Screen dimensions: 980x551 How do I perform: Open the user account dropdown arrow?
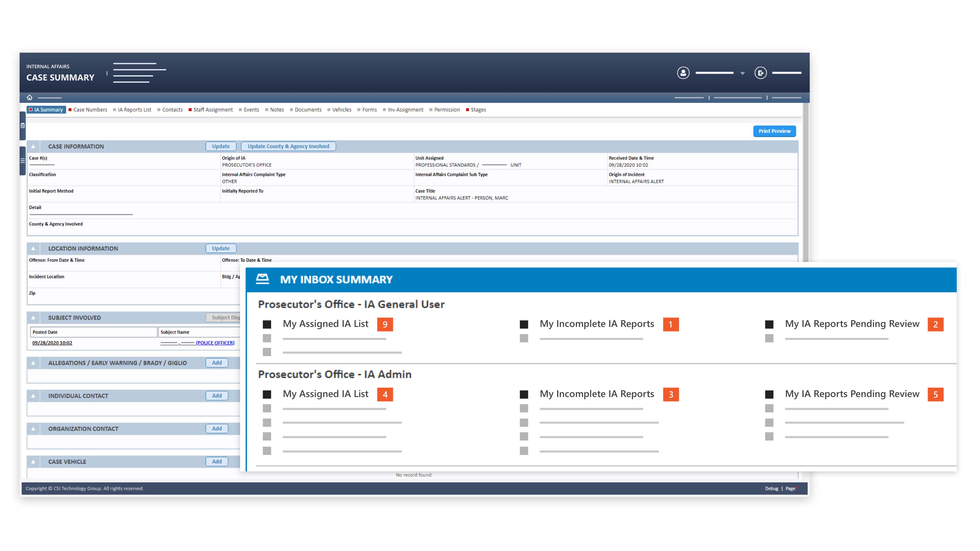pyautogui.click(x=742, y=73)
